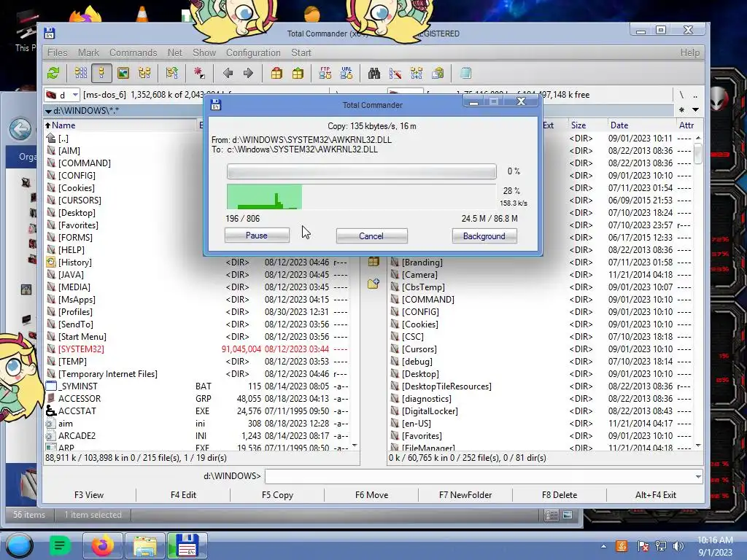Click the multi-rename tool icon
Image resolution: width=747 pixels, height=560 pixels.
click(395, 74)
